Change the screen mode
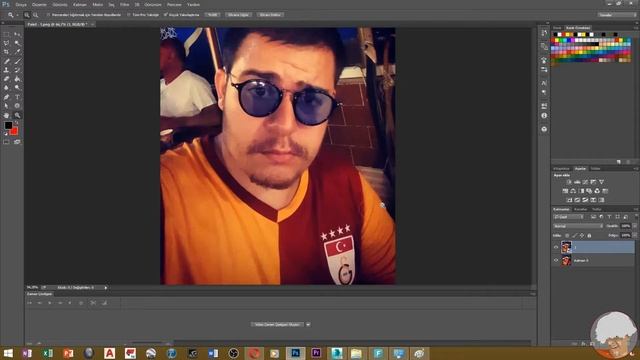 [17, 142]
